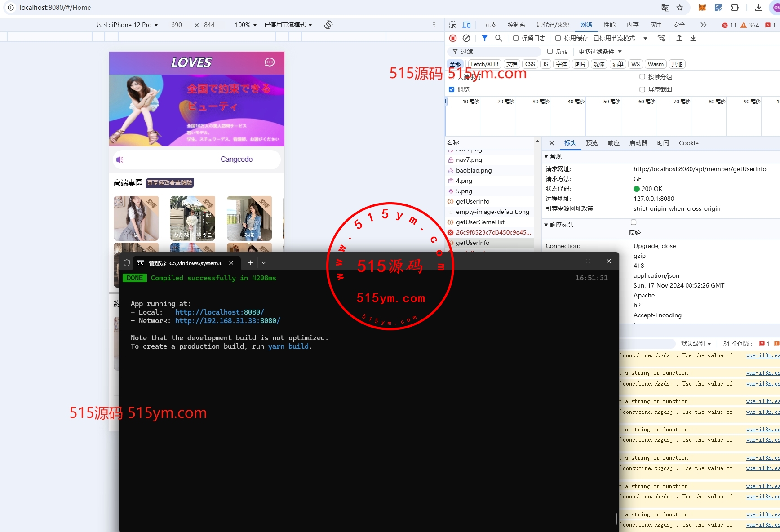
Task: Click the stop recording network log icon
Action: tap(453, 38)
